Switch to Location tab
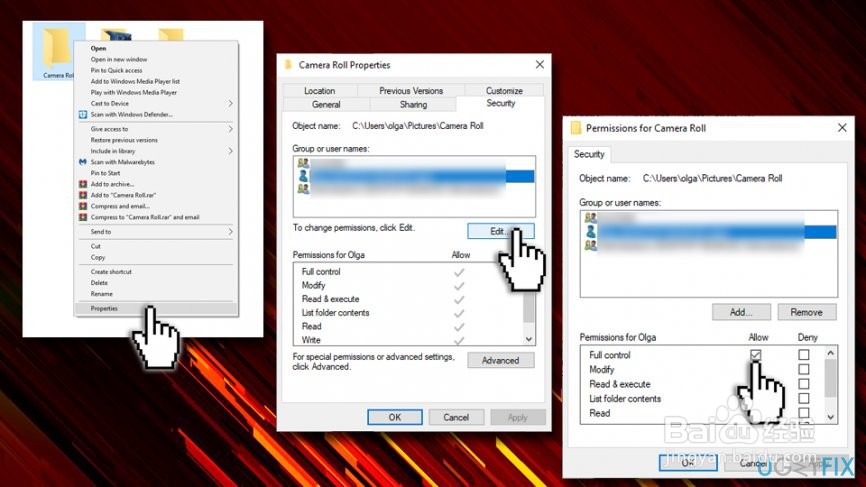This screenshot has height=487, width=866. 320,91
